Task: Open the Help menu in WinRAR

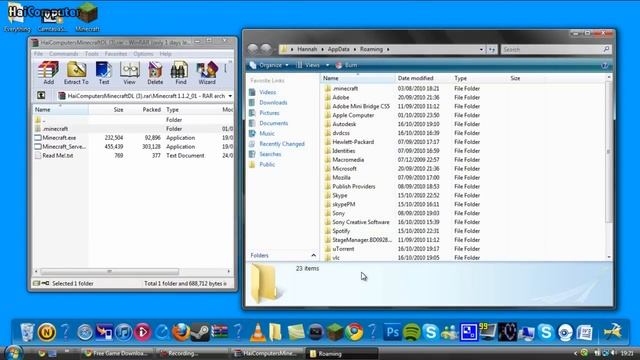Action: coord(165,54)
